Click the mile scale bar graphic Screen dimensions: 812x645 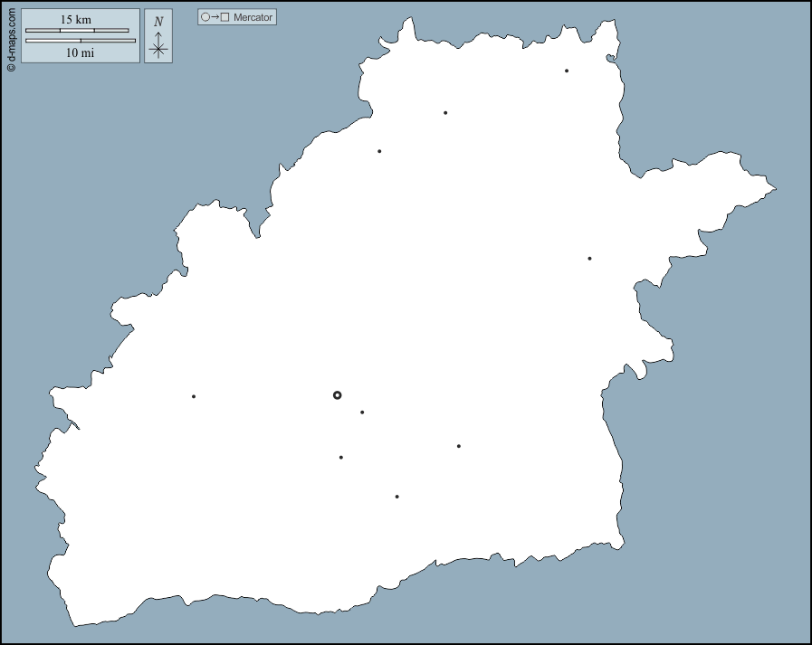click(81, 41)
